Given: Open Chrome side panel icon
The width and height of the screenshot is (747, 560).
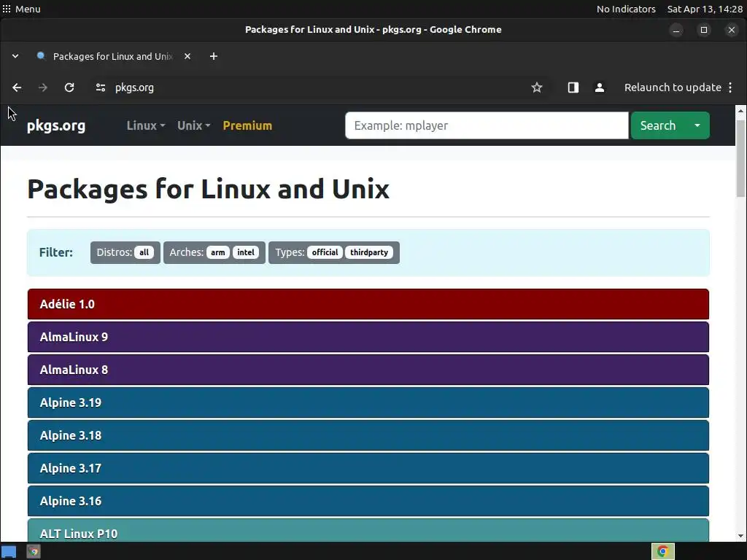Looking at the screenshot, I should [x=573, y=87].
